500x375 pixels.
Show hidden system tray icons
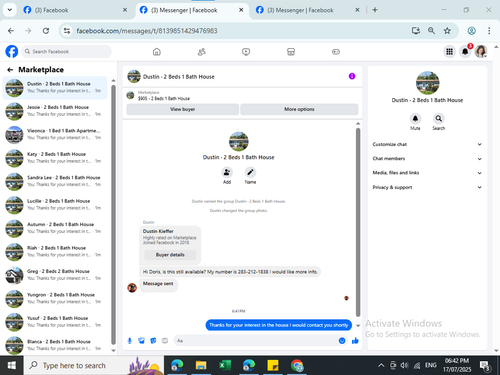[381, 366]
